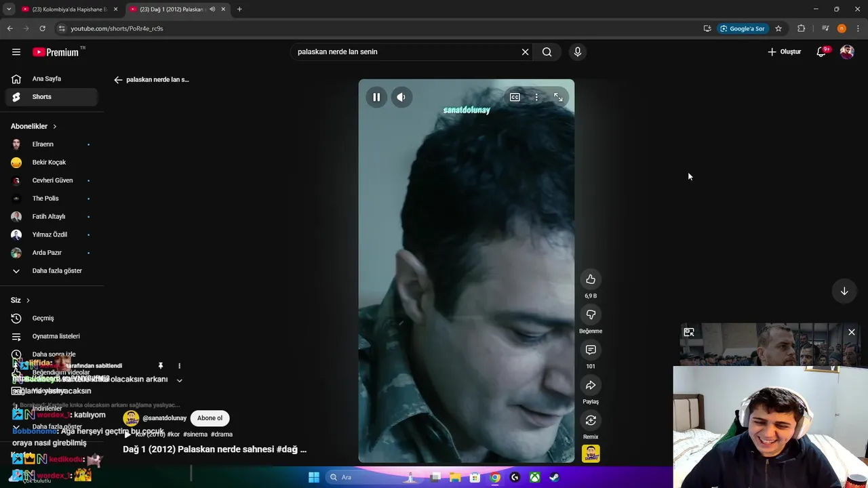
Task: Switch to the Kolombiya'da Hapishane browser tab
Action: [x=70, y=9]
